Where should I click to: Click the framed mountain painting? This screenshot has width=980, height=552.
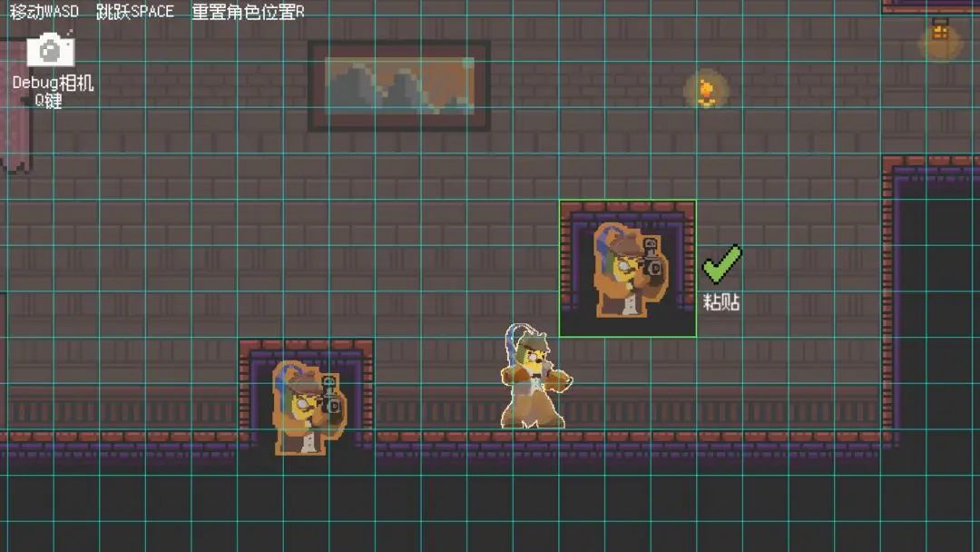(x=398, y=85)
